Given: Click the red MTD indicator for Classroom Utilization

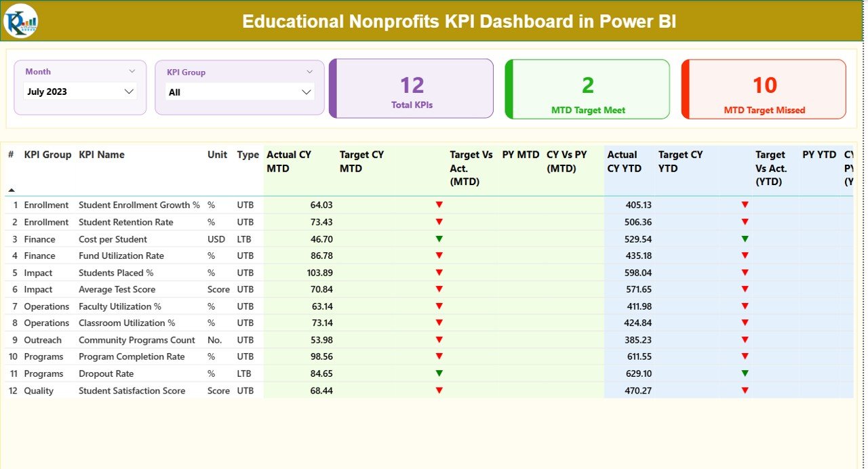Looking at the screenshot, I should point(439,323).
